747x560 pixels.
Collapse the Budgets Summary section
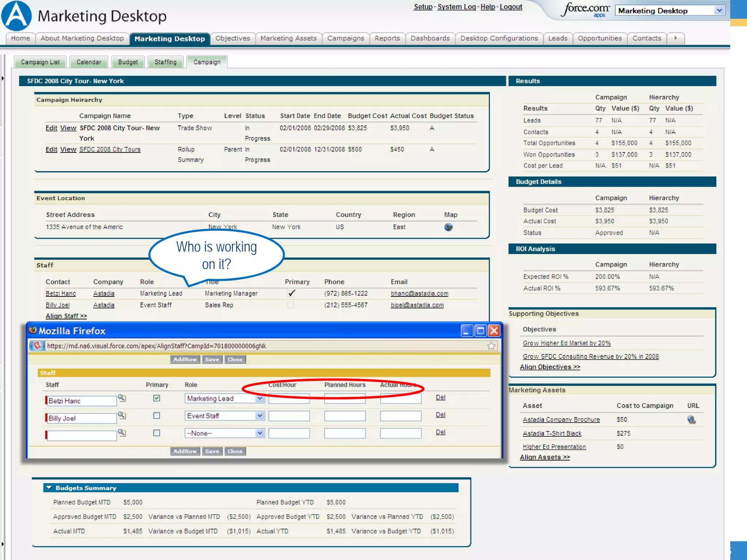pyautogui.click(x=49, y=488)
